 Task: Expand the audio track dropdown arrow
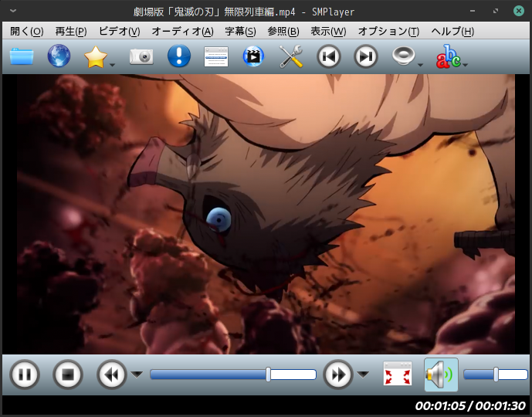pyautogui.click(x=420, y=65)
